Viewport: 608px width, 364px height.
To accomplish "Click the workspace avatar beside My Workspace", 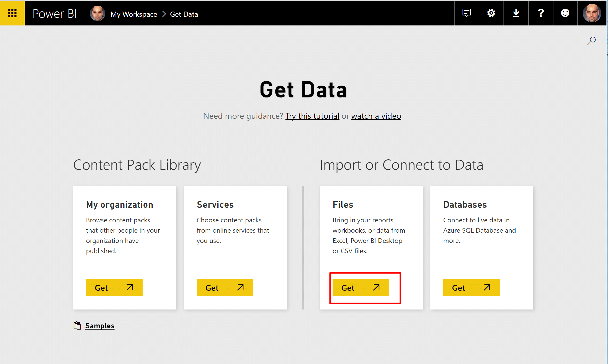I will pyautogui.click(x=97, y=13).
